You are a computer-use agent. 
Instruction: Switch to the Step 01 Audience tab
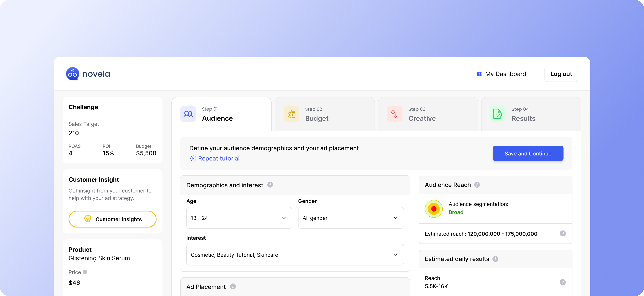coord(222,114)
